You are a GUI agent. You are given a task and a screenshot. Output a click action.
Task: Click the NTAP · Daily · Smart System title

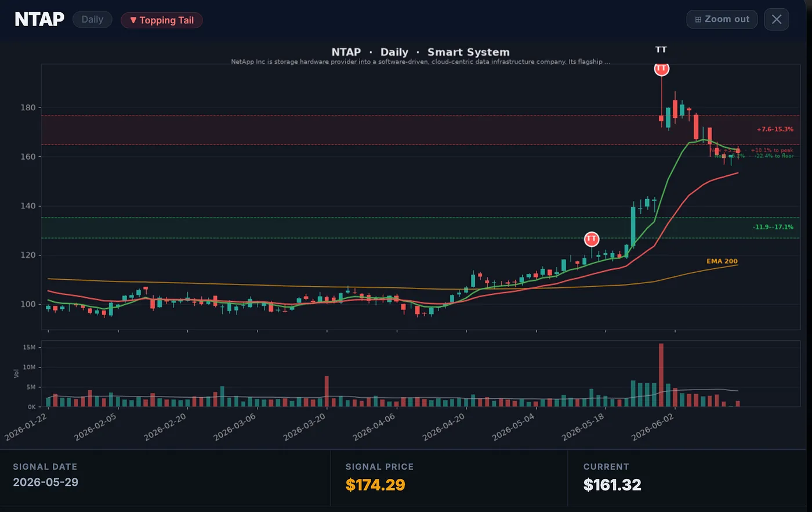tap(420, 52)
